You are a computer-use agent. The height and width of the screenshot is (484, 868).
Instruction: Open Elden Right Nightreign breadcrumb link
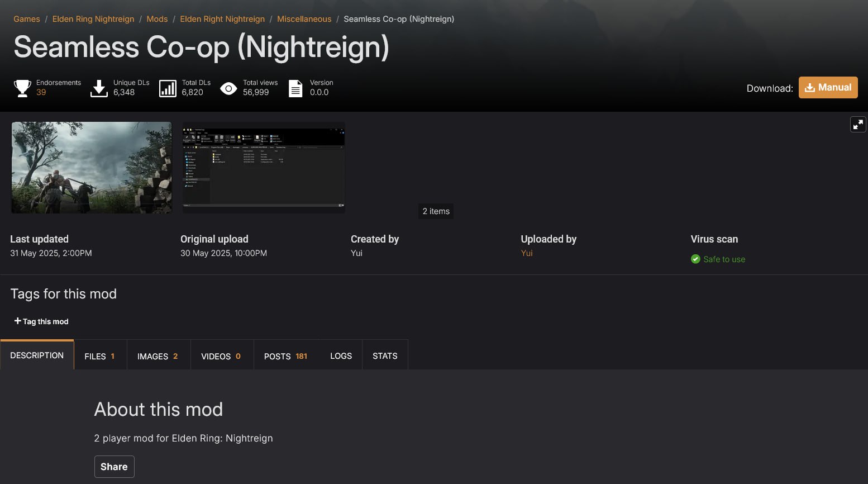[x=222, y=19]
